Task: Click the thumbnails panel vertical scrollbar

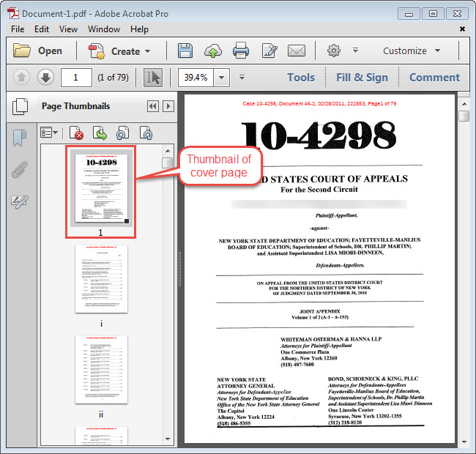Action: [168, 293]
